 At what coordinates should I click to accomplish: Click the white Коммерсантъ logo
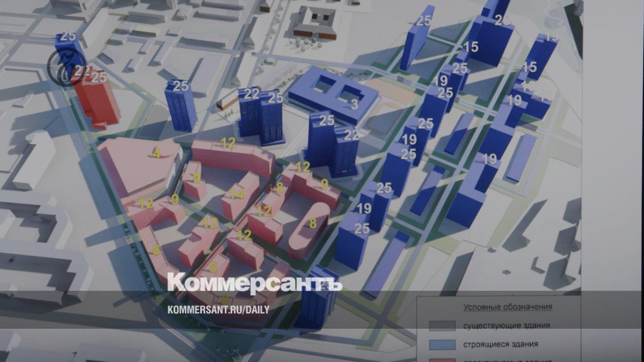point(254,283)
